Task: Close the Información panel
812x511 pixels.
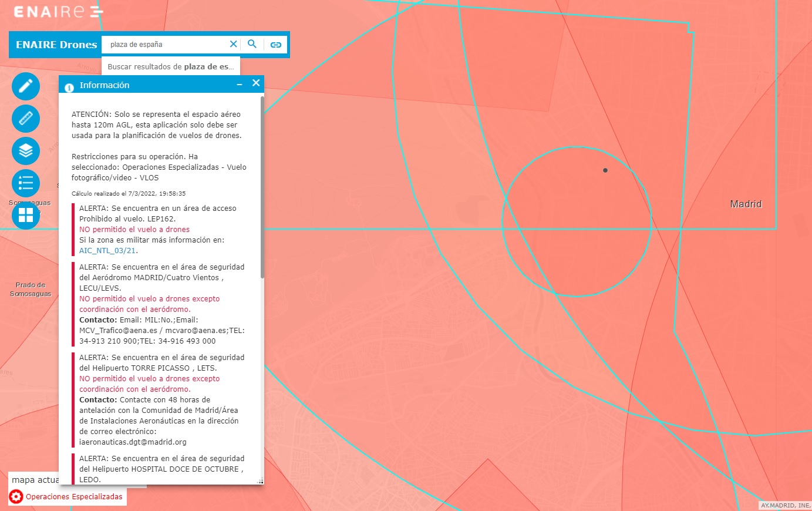Action: (256, 83)
